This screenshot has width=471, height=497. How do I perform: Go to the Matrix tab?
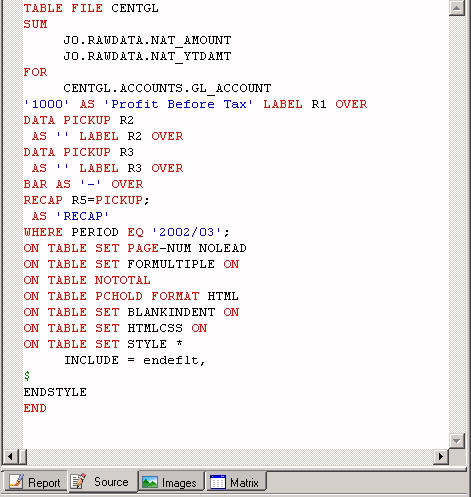(236, 482)
